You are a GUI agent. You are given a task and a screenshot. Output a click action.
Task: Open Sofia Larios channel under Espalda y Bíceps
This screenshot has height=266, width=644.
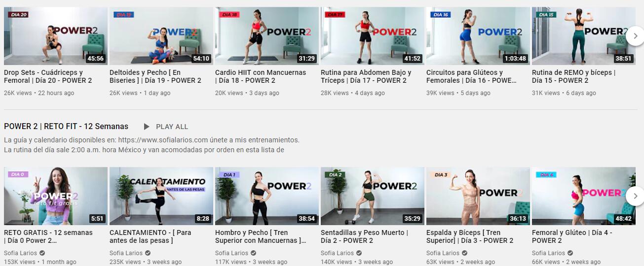tap(443, 253)
